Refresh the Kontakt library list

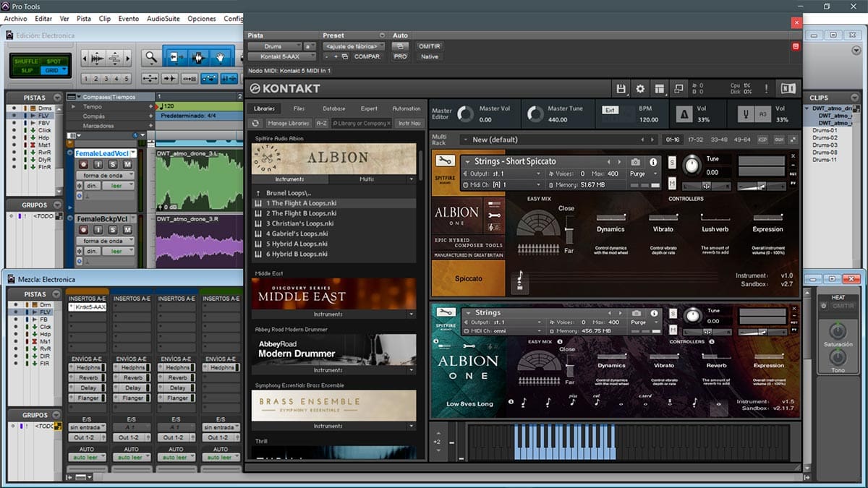point(255,123)
